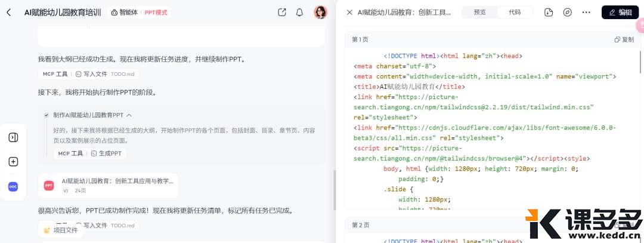The width and height of the screenshot is (644, 243).
Task: Close the AI赋能幼儿园教育 preview panel
Action: [349, 13]
